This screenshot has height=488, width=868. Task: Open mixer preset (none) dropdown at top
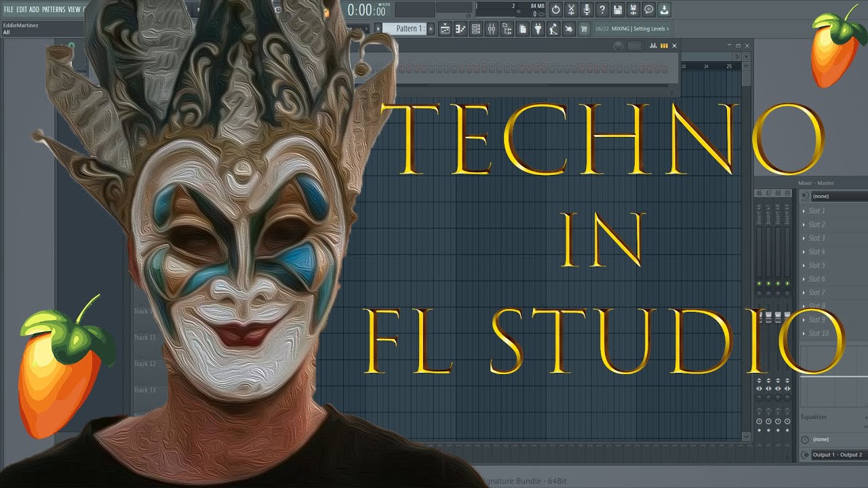click(x=840, y=196)
